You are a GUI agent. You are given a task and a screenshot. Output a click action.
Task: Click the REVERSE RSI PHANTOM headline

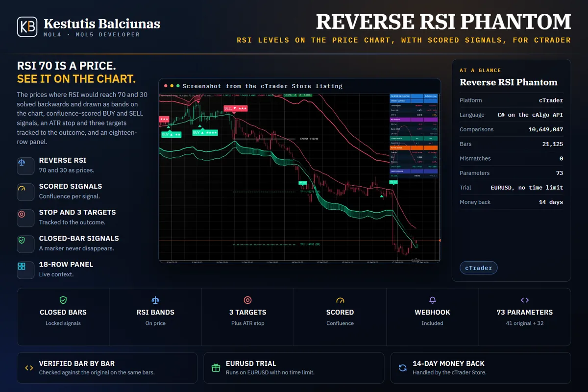(x=443, y=22)
